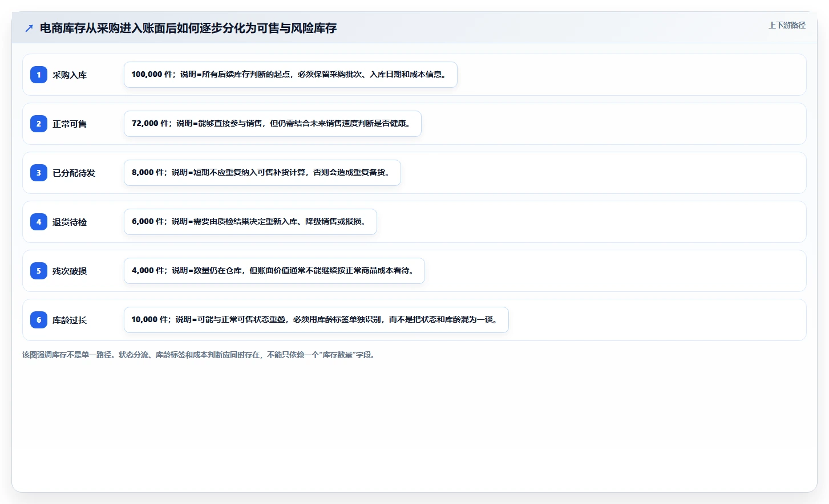Click step number 6 badge

39,320
